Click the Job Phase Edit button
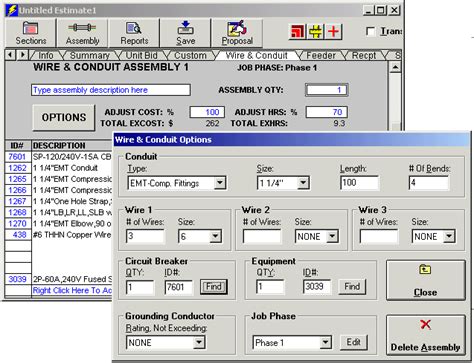This screenshot has height=363, width=474. pyautogui.click(x=353, y=342)
